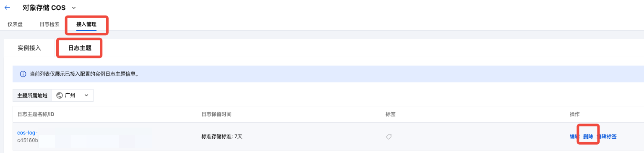
Task: Select the 接入管理 tab
Action: click(x=86, y=24)
